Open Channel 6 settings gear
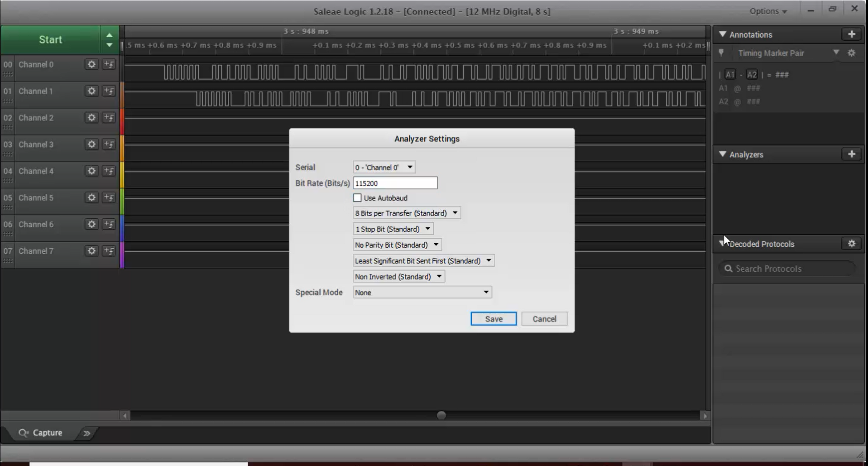Image resolution: width=868 pixels, height=466 pixels. click(x=91, y=224)
